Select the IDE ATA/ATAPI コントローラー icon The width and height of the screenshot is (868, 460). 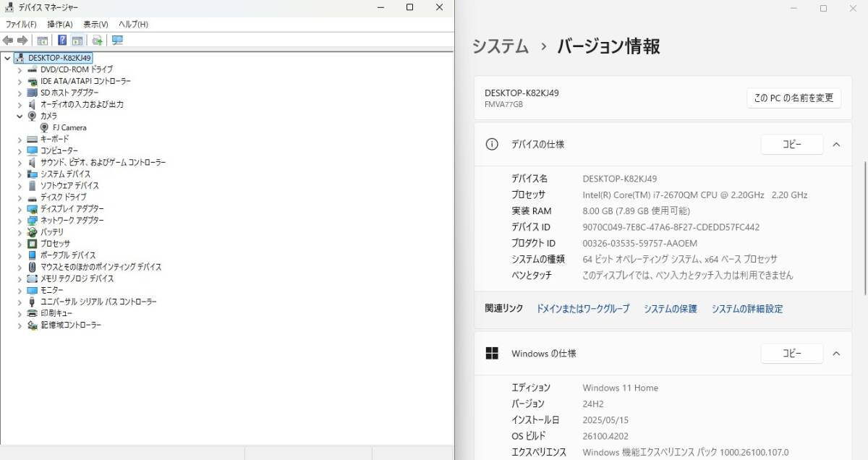pyautogui.click(x=32, y=81)
